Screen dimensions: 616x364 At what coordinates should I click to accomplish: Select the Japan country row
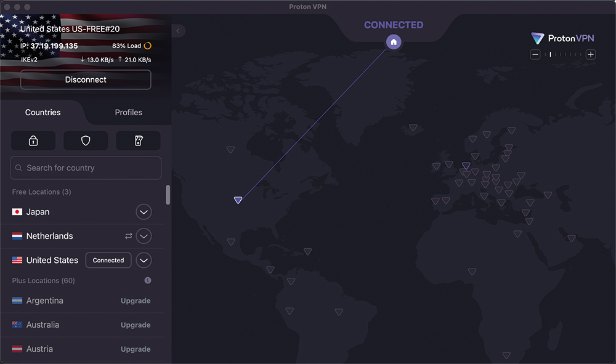click(82, 212)
